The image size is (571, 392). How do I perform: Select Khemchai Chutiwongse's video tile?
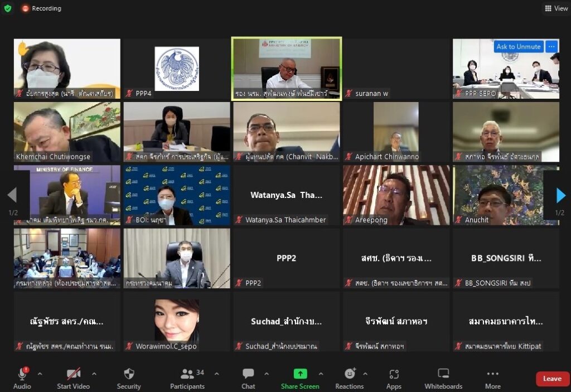(67, 132)
